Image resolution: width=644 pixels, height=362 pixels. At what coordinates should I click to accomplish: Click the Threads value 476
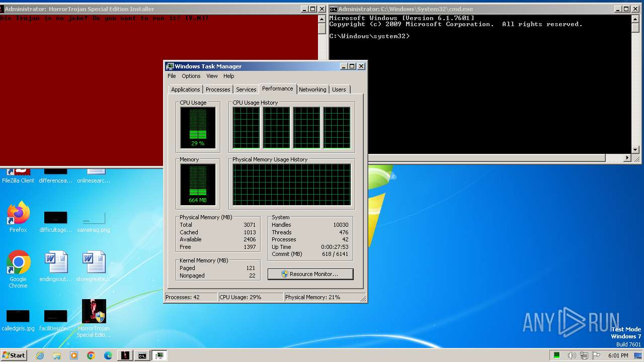coord(344,232)
